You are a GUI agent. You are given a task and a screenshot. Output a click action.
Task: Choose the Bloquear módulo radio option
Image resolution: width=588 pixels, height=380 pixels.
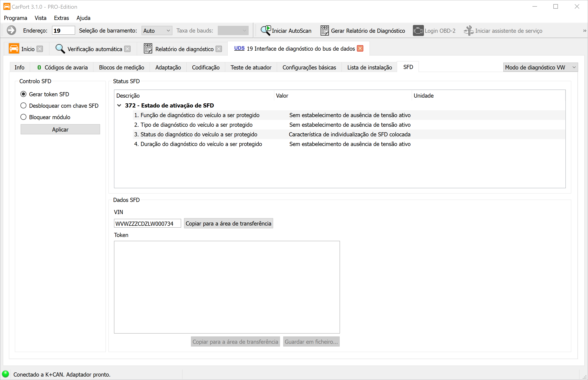(23, 117)
